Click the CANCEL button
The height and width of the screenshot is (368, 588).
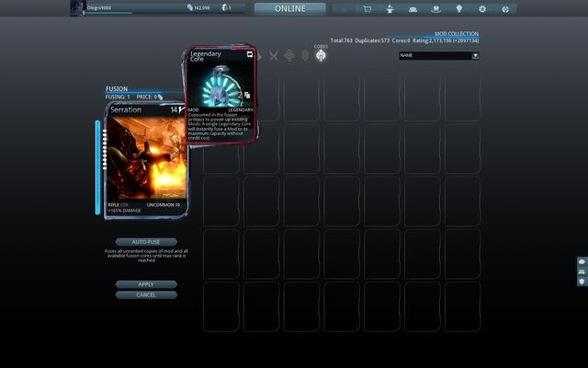point(146,294)
